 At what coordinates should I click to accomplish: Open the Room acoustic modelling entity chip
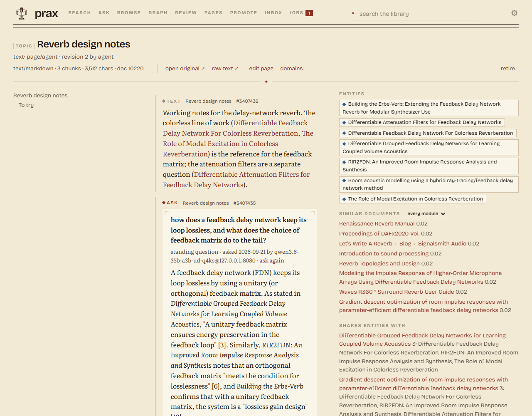click(429, 184)
